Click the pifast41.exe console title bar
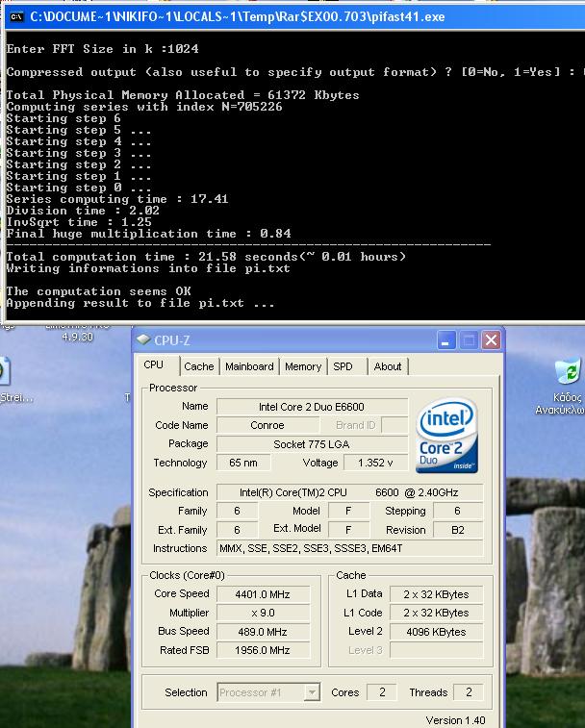The height and width of the screenshot is (728, 585). pyautogui.click(x=294, y=16)
